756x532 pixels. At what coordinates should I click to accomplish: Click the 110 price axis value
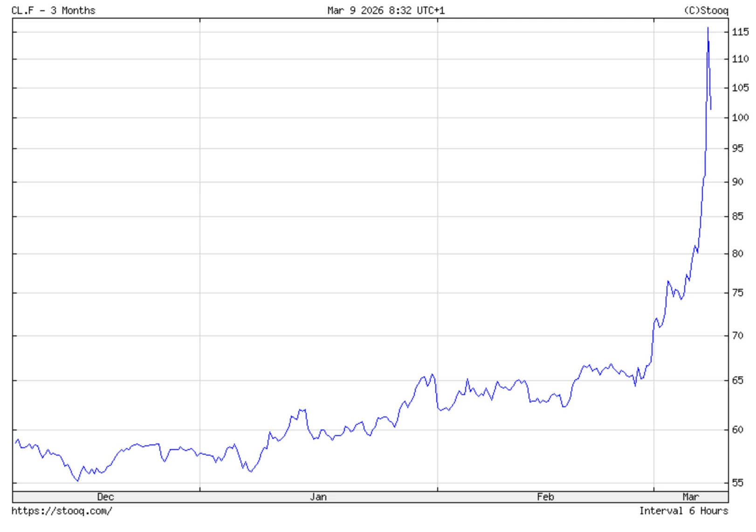click(x=740, y=59)
